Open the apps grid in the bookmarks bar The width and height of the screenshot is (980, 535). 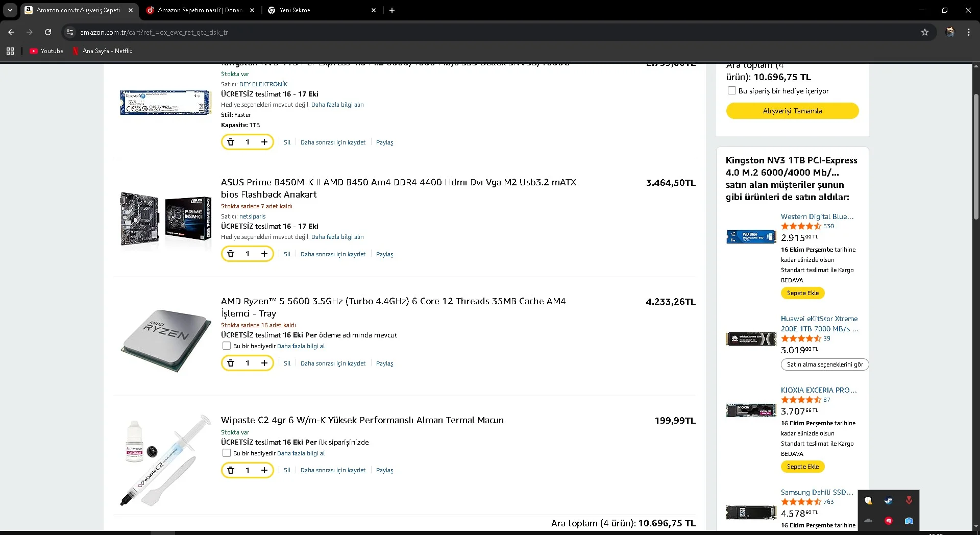tap(10, 51)
